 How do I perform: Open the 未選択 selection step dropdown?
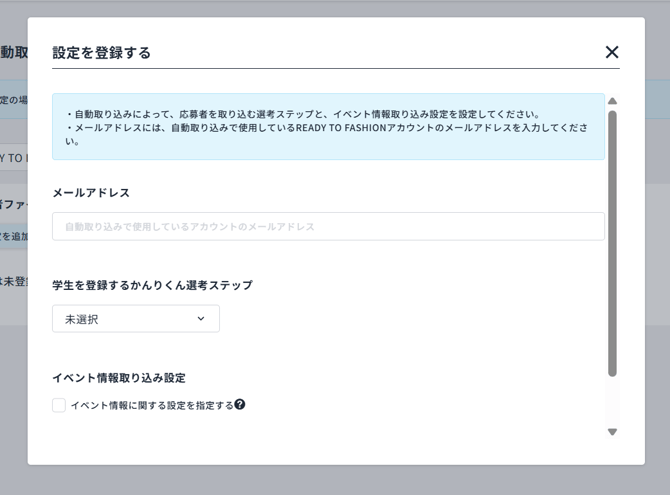pos(135,319)
